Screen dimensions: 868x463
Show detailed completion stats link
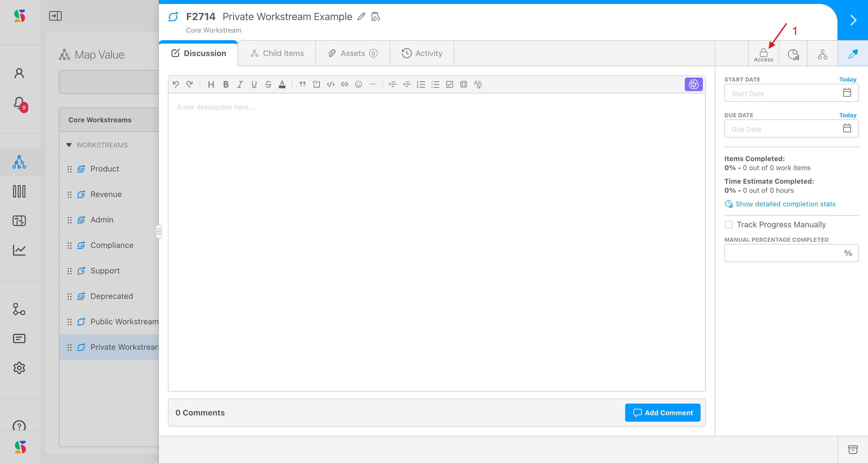pyautogui.click(x=785, y=204)
